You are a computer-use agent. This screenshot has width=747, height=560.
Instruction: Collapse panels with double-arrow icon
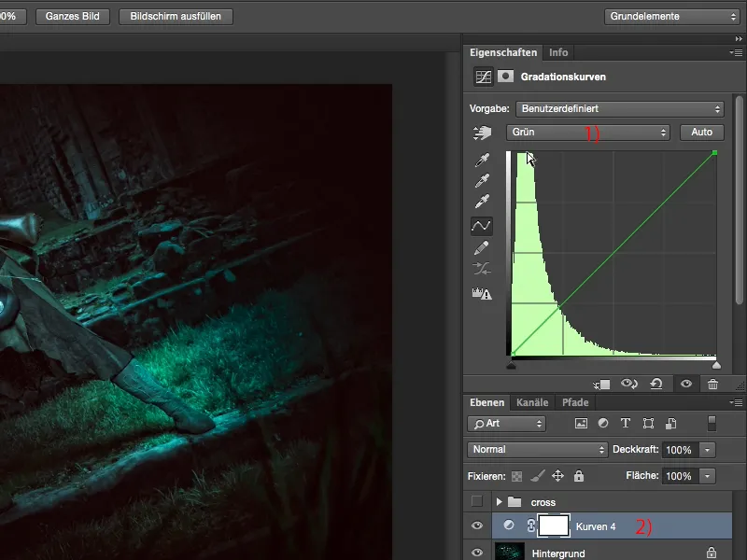[x=739, y=39]
